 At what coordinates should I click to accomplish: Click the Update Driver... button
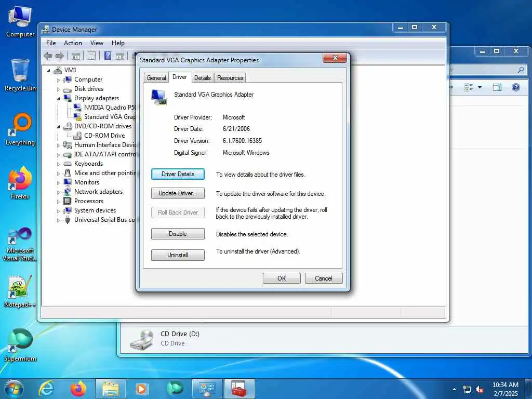[x=178, y=193]
